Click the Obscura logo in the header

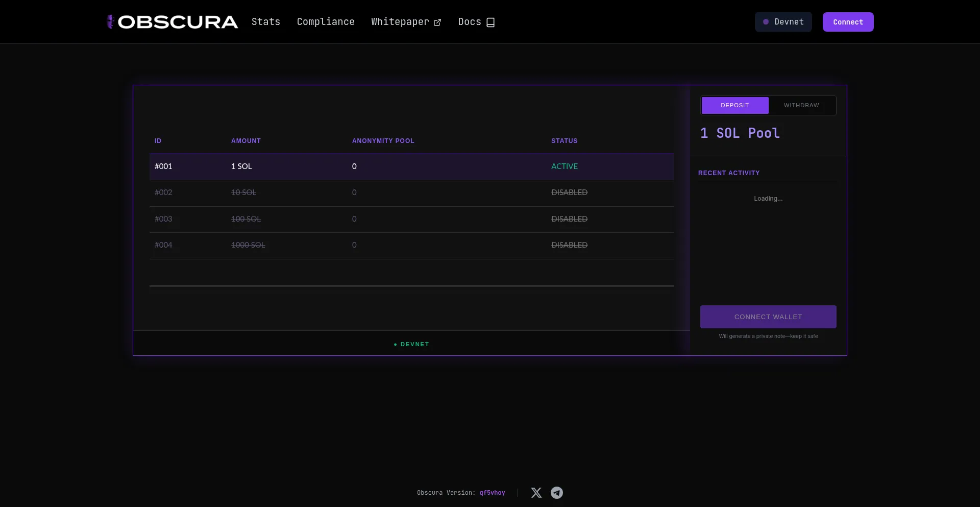(x=173, y=22)
